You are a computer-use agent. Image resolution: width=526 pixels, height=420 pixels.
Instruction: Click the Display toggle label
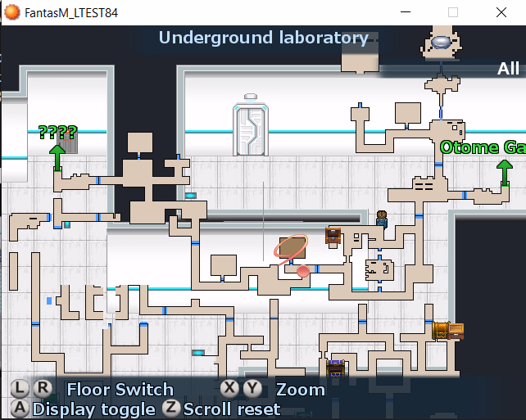(x=93, y=409)
